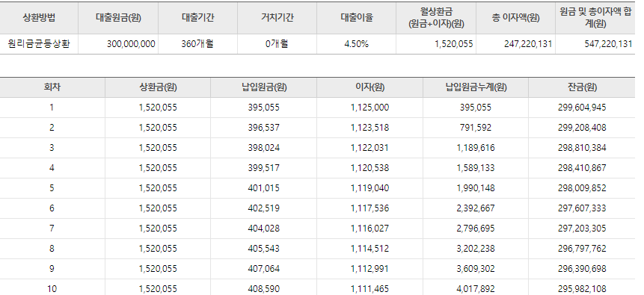Select cumulative principal value 791,592
Image resolution: width=644 pixels, height=295 pixels.
pos(476,128)
